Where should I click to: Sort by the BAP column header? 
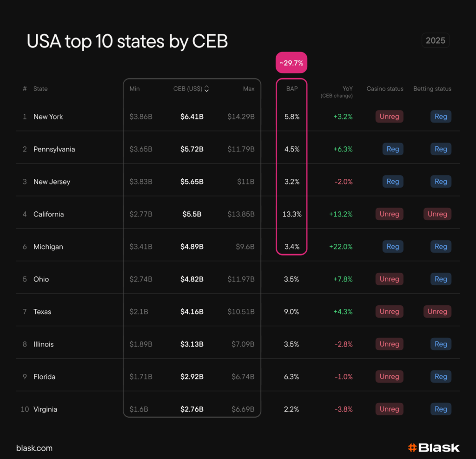click(292, 89)
